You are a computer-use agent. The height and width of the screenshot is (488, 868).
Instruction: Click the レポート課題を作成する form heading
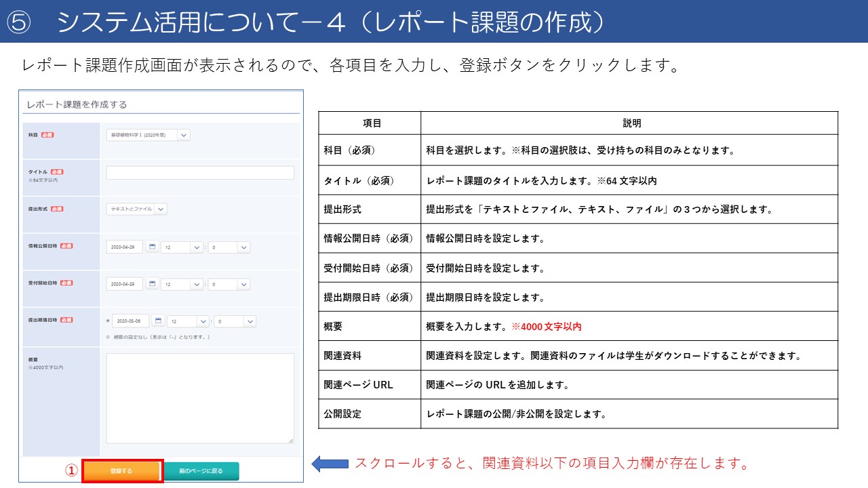pyautogui.click(x=77, y=104)
